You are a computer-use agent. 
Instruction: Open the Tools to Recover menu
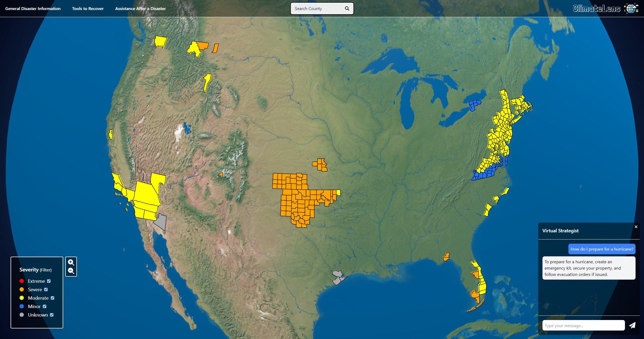pos(88,8)
